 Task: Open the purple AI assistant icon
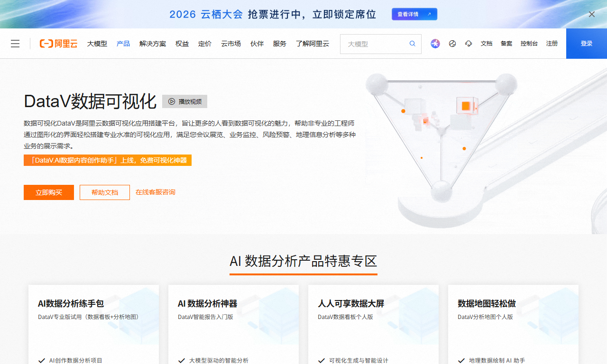click(x=435, y=44)
